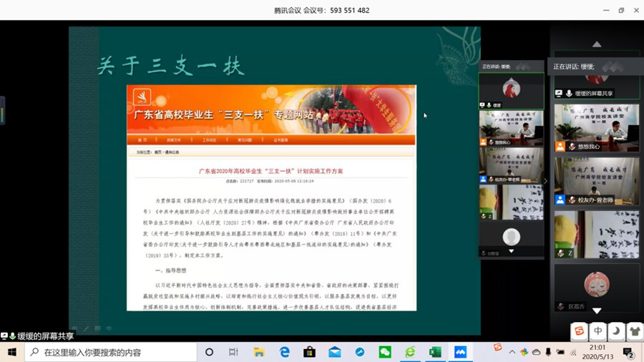
Task: Toggle Chinese input mode 中 button
Action: pos(598,331)
